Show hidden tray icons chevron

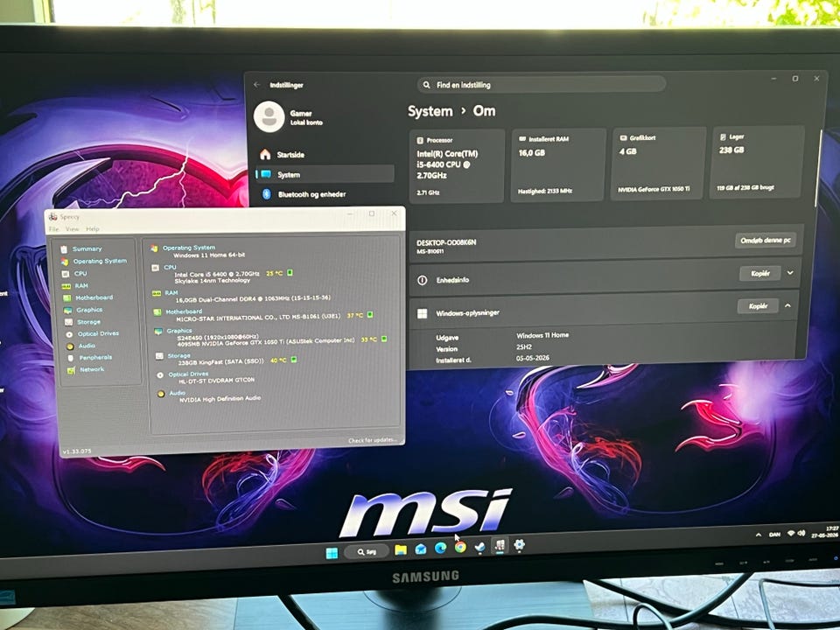[759, 535]
